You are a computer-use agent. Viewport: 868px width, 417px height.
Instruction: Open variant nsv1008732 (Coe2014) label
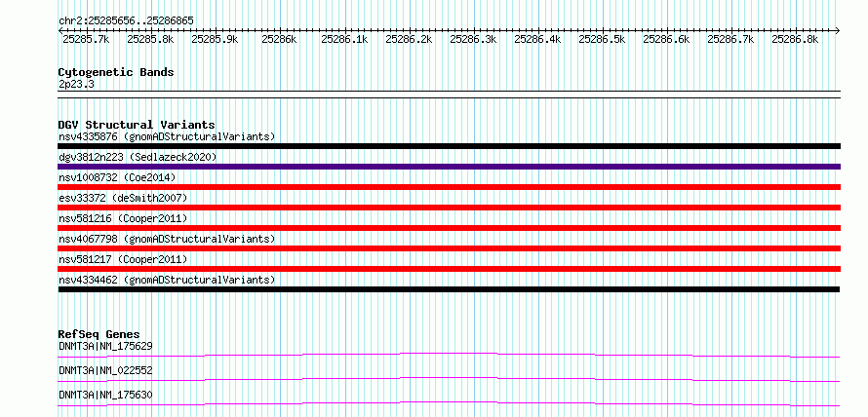(x=117, y=177)
